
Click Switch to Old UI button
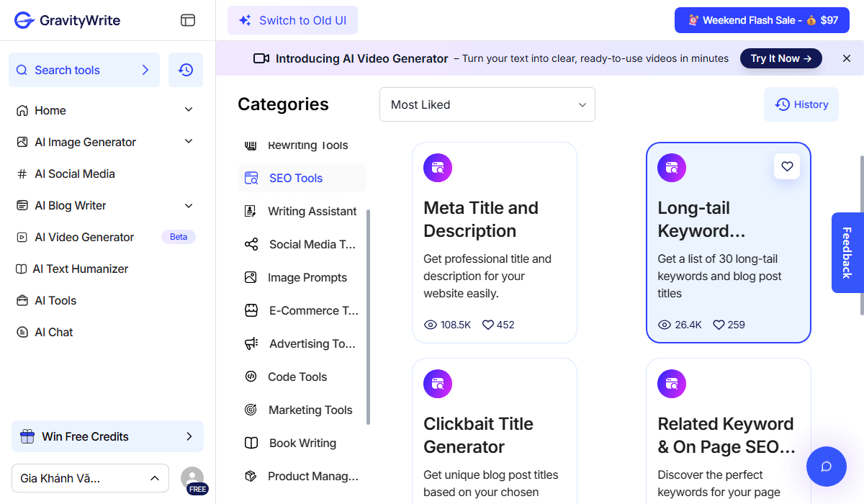tap(292, 20)
